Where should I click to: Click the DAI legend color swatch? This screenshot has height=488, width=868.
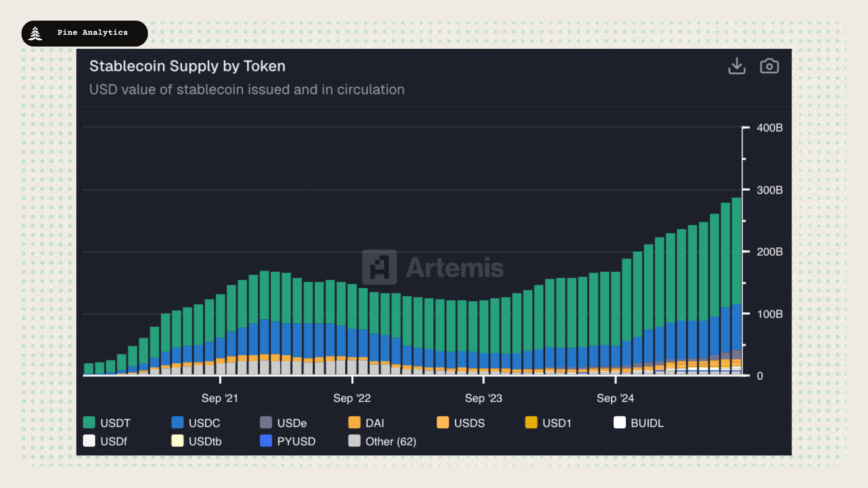pyautogui.click(x=354, y=422)
